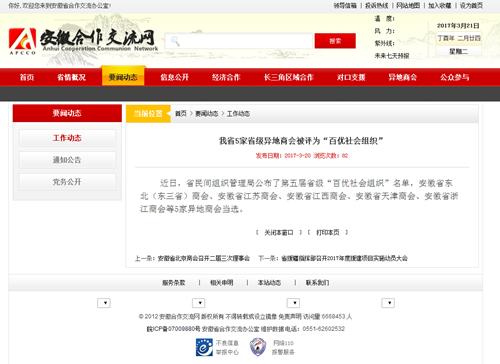
Task: Click the APCCO site logo
Action: (x=22, y=41)
